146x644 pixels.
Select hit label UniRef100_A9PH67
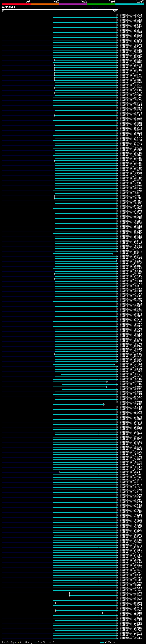(131, 324)
